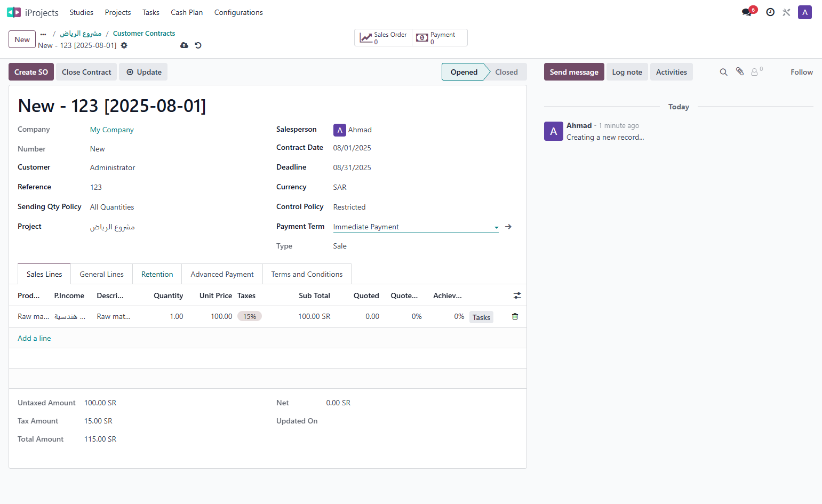The image size is (822, 504).
Task: Open the Studies menu
Action: pyautogui.click(x=81, y=12)
